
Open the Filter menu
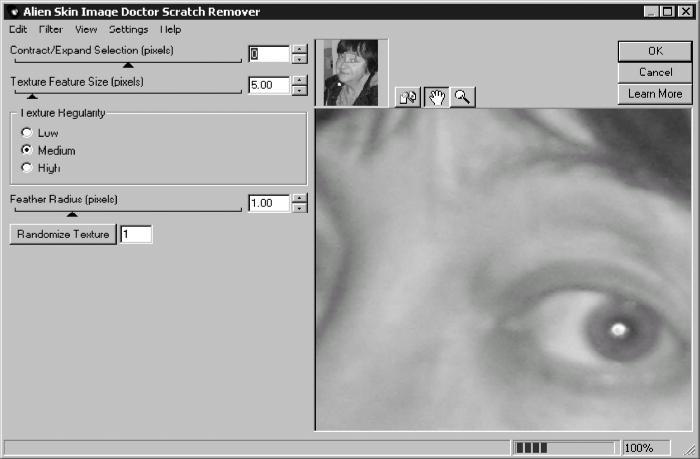coord(50,30)
